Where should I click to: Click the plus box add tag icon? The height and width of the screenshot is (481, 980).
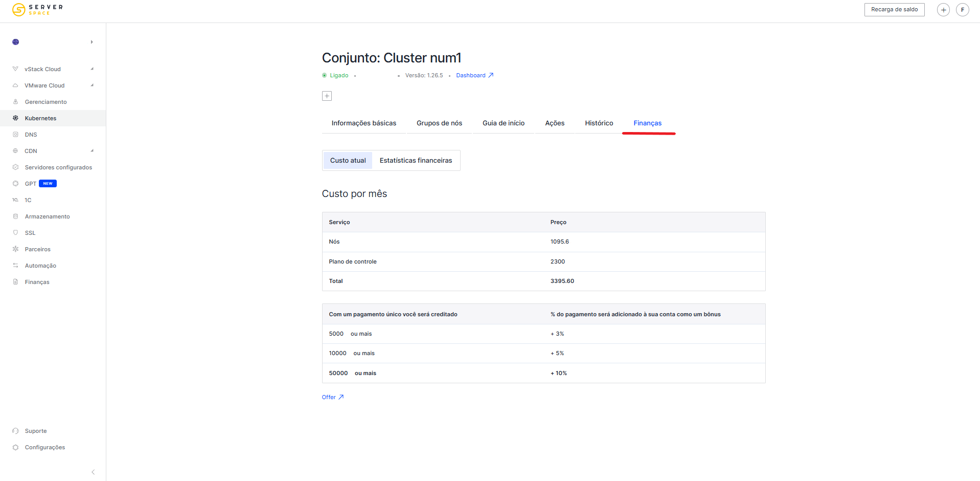pyautogui.click(x=327, y=96)
